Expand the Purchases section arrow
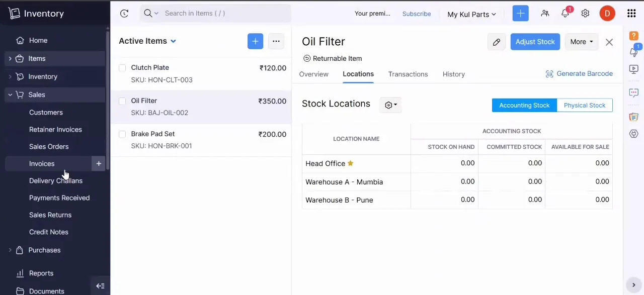Screen dimensions: 644x295 point(10,250)
